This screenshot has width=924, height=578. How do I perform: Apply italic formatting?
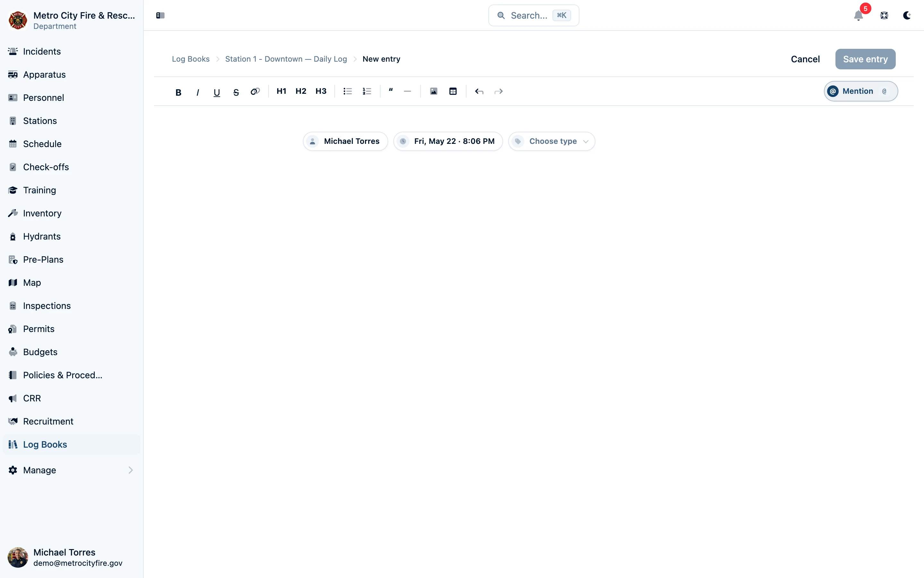point(197,92)
